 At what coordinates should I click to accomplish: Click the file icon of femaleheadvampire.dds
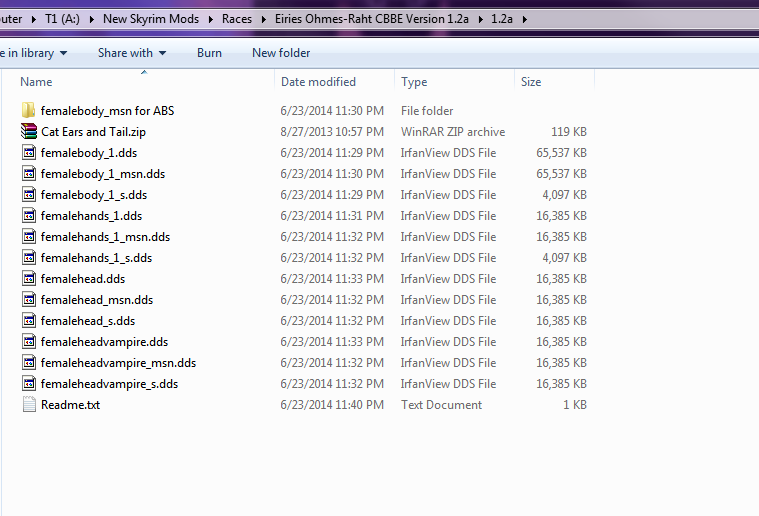(x=29, y=342)
